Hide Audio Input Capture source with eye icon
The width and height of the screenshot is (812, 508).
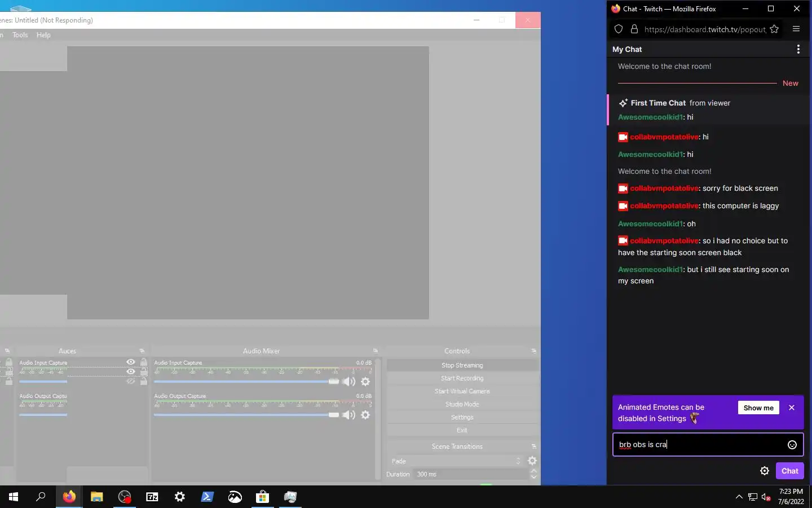[131, 362]
